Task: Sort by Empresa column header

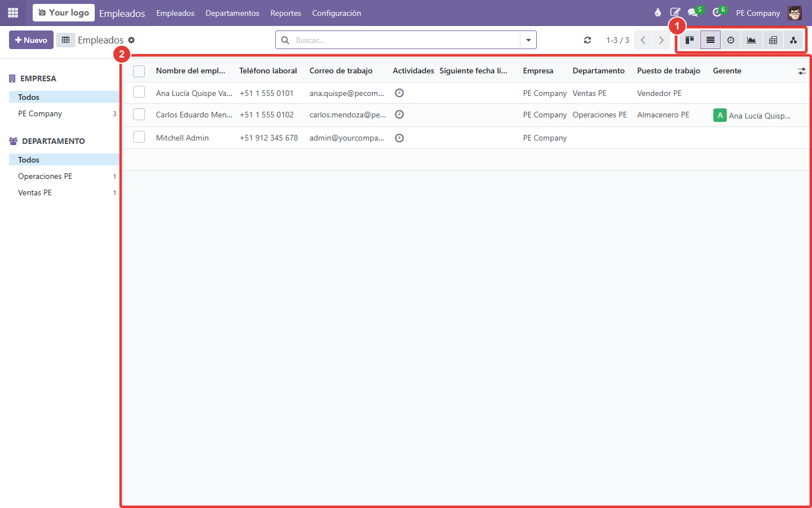Action: (x=538, y=71)
